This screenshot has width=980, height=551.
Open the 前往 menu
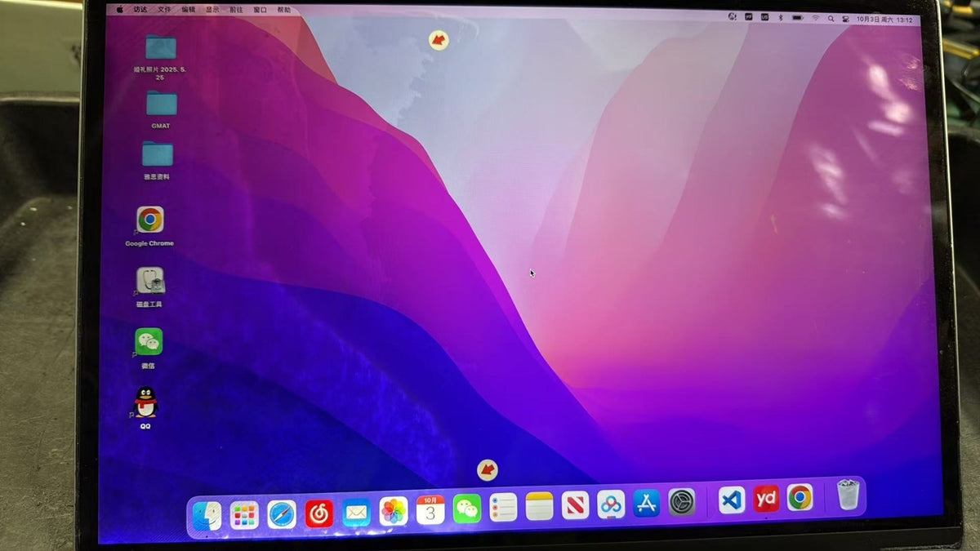coord(236,10)
